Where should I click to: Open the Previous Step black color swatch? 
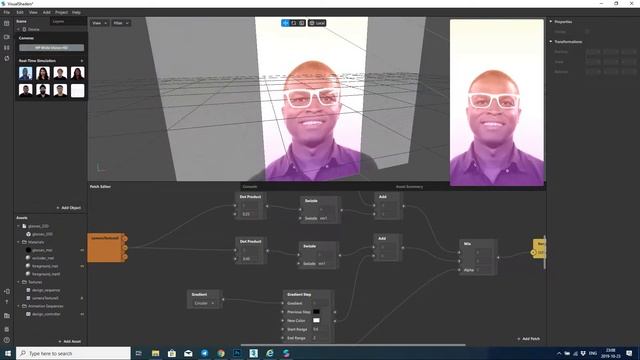(x=316, y=312)
